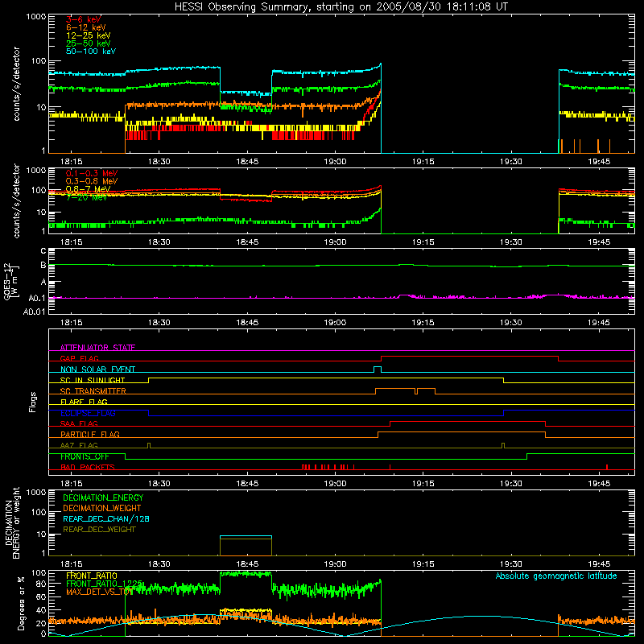
Task: Select the ATTENUATOR_STATE flag label
Action: pos(97,348)
